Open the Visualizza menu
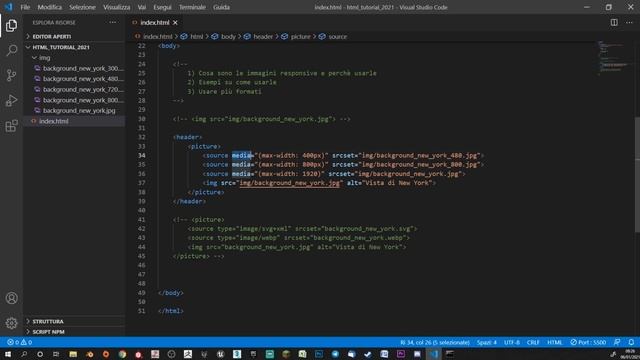This screenshot has width=640, height=360. (x=116, y=7)
